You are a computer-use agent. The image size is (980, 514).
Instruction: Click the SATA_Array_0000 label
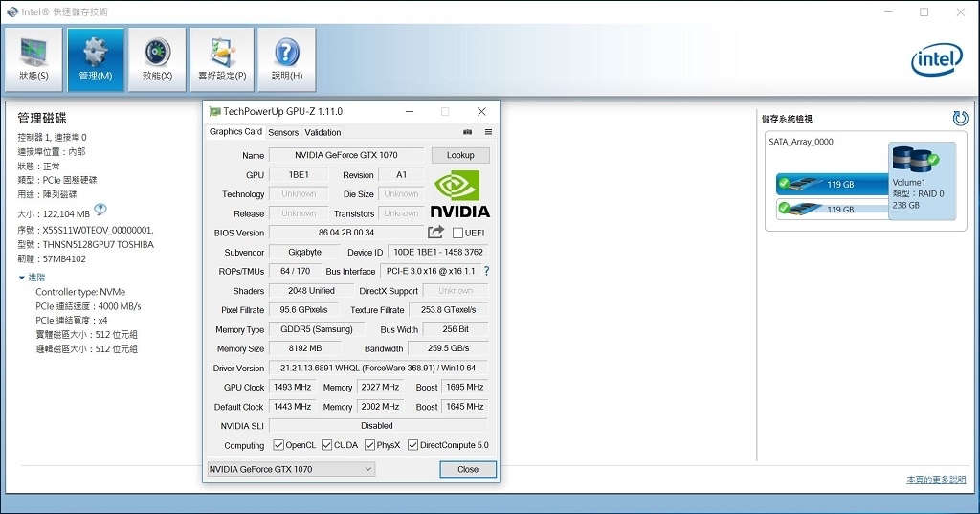tap(801, 142)
